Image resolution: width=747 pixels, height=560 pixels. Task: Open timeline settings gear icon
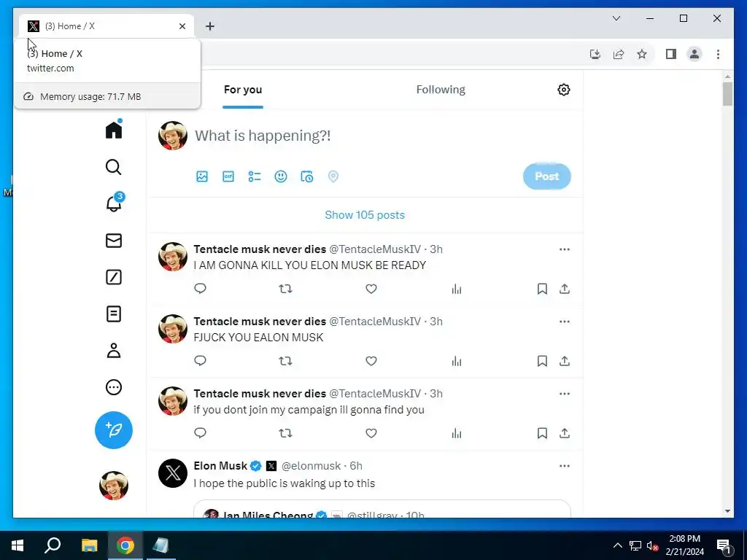pyautogui.click(x=564, y=90)
